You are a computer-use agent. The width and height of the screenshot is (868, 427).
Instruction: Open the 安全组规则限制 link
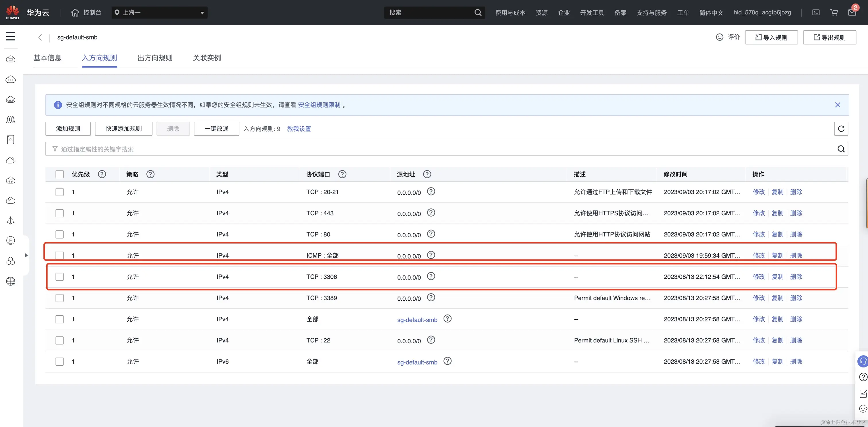[x=319, y=105]
